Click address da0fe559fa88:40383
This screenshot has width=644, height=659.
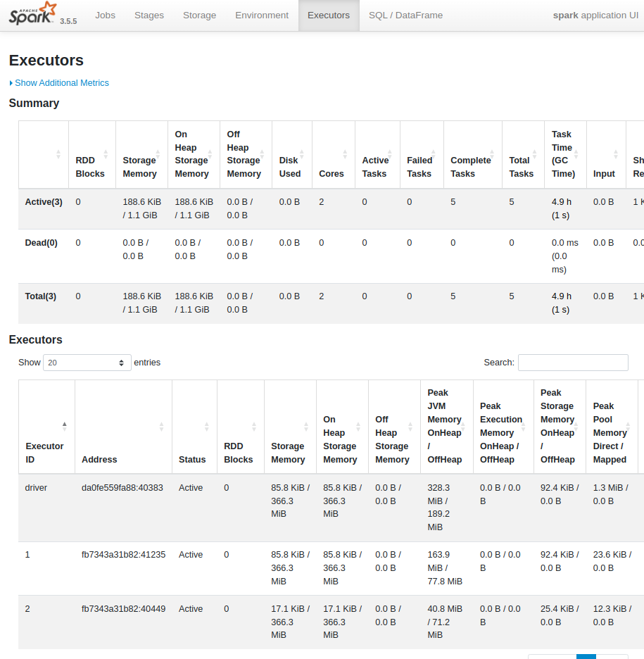point(122,487)
